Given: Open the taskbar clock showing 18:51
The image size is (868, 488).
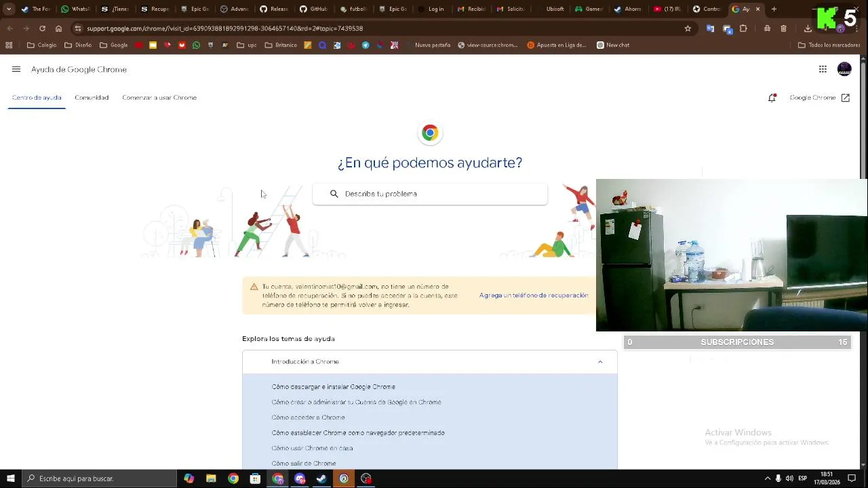Looking at the screenshot, I should pos(827,479).
